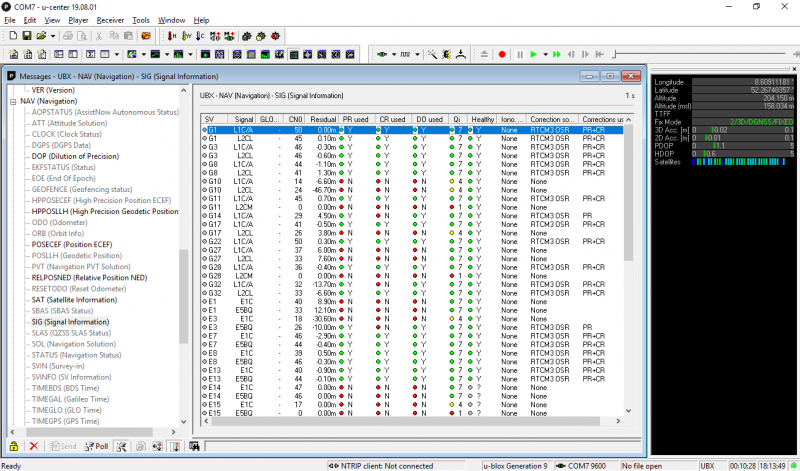Open the receiver port dropdown arrow
The image size is (800, 471).
[394, 54]
